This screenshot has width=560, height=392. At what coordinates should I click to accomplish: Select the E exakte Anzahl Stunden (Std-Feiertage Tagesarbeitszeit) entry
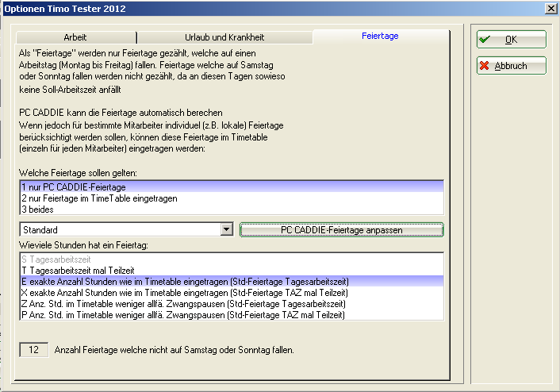232,282
